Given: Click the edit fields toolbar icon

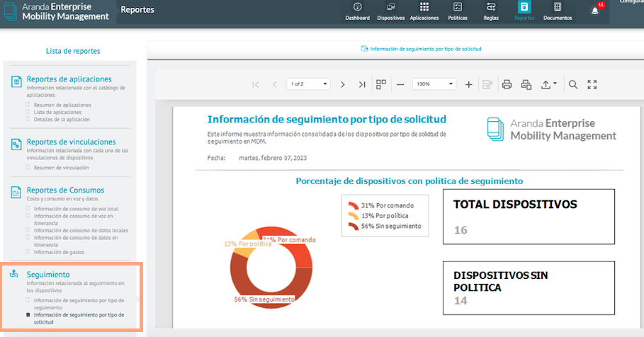Looking at the screenshot, I should click(x=487, y=84).
